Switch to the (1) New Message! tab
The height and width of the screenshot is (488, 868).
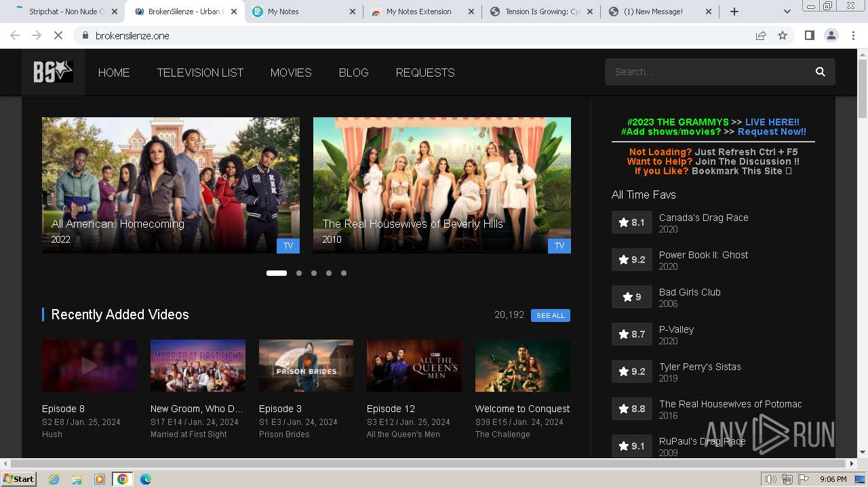pos(659,12)
